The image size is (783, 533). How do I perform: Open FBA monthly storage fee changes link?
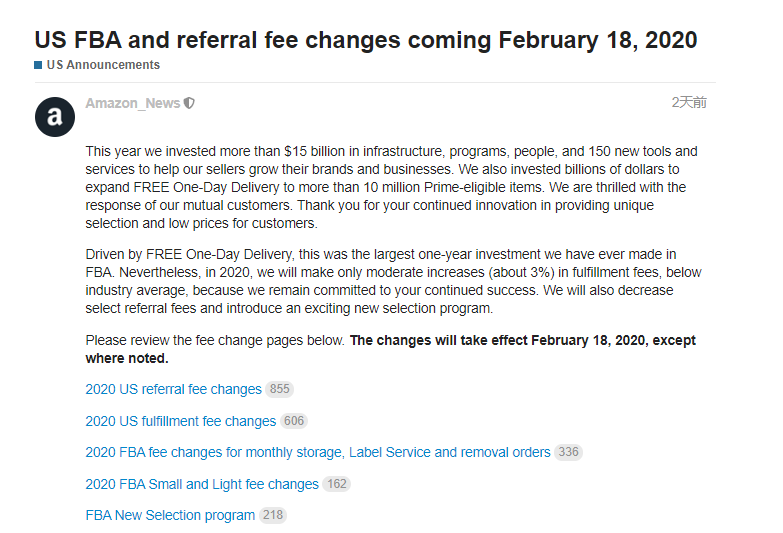point(317,452)
